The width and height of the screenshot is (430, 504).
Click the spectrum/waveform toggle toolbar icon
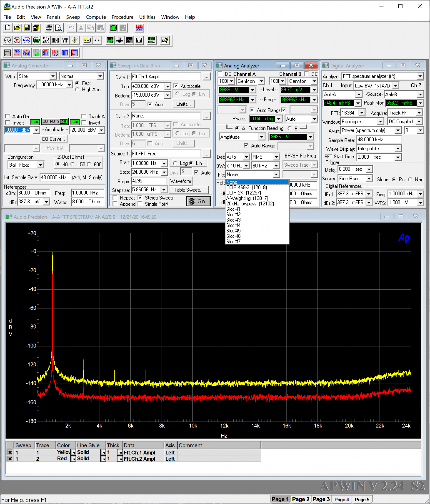tap(139, 28)
